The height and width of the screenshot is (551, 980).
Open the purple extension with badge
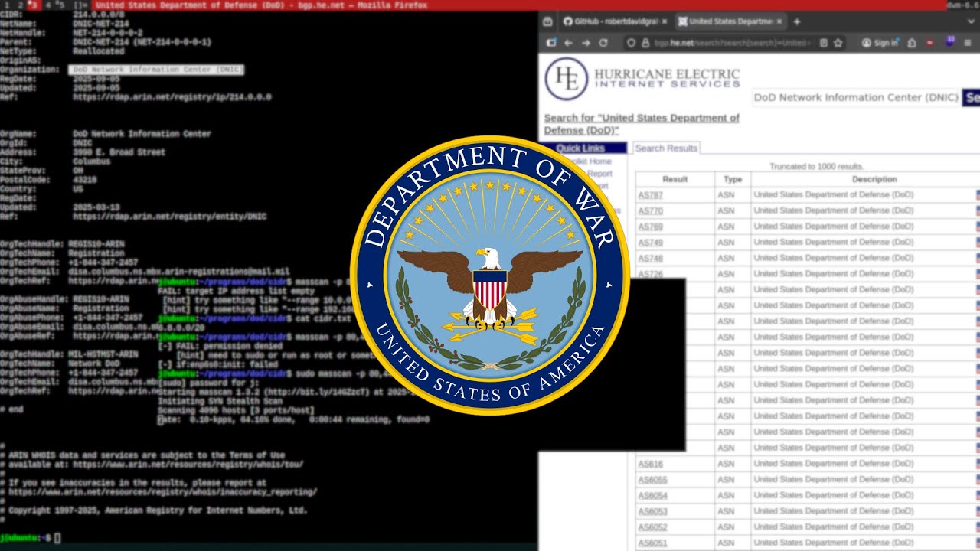pyautogui.click(x=950, y=42)
